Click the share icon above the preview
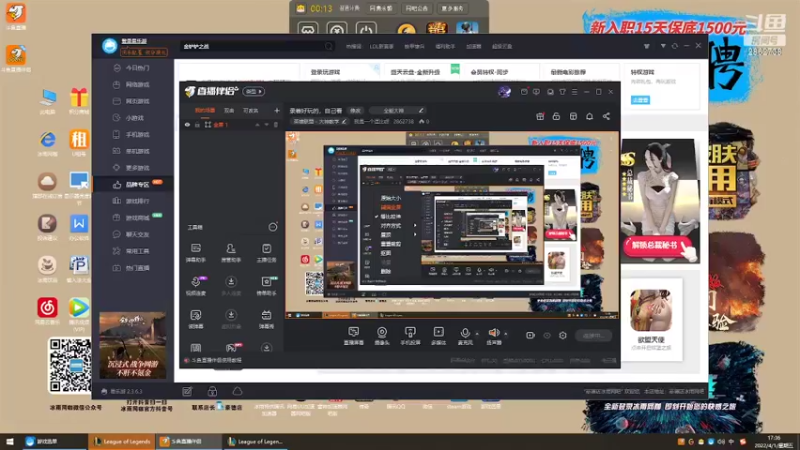 (606, 116)
